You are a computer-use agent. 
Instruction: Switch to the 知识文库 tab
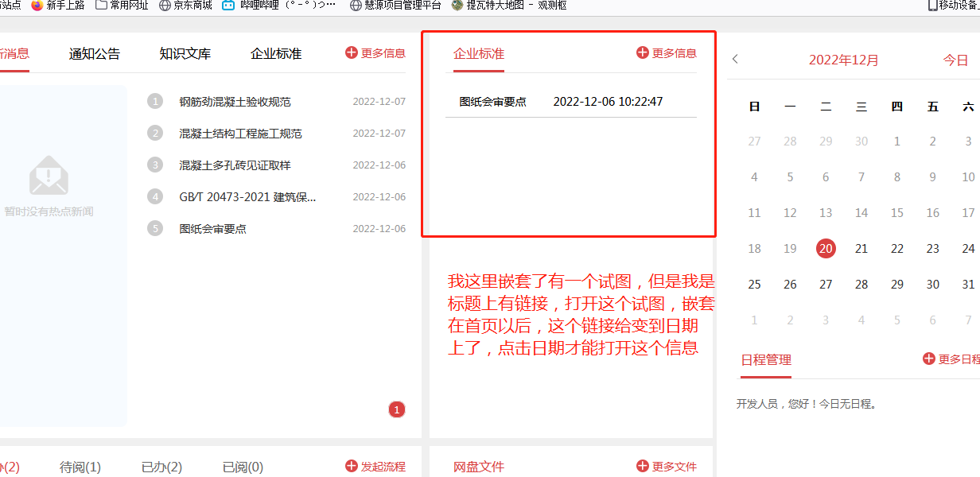[x=185, y=53]
